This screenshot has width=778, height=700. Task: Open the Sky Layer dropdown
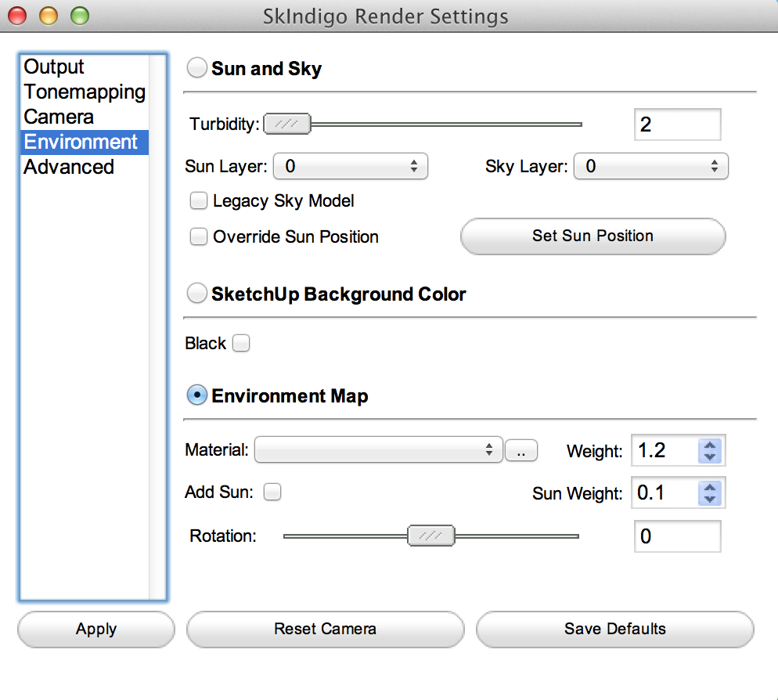651,166
